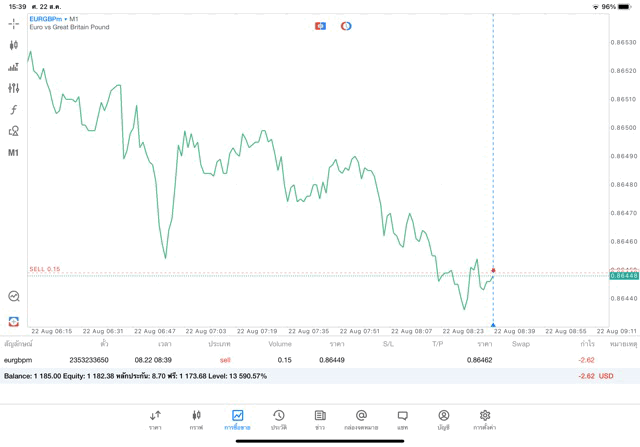Click the sliders chart settings icon

click(13, 88)
